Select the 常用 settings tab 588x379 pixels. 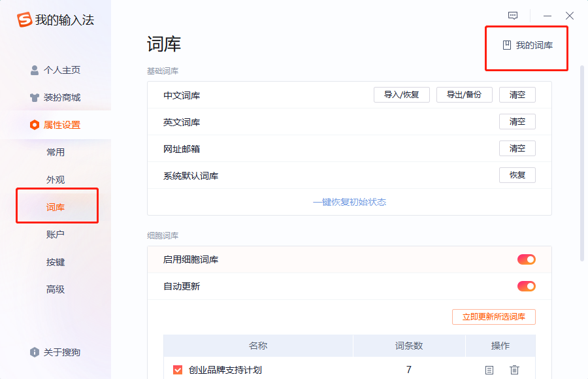(56, 152)
